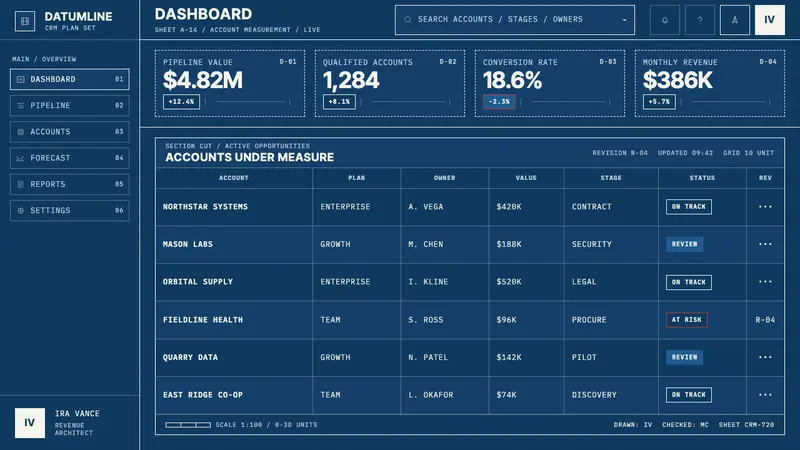Open row actions for Mason Labs
800x450 pixels.
click(765, 244)
